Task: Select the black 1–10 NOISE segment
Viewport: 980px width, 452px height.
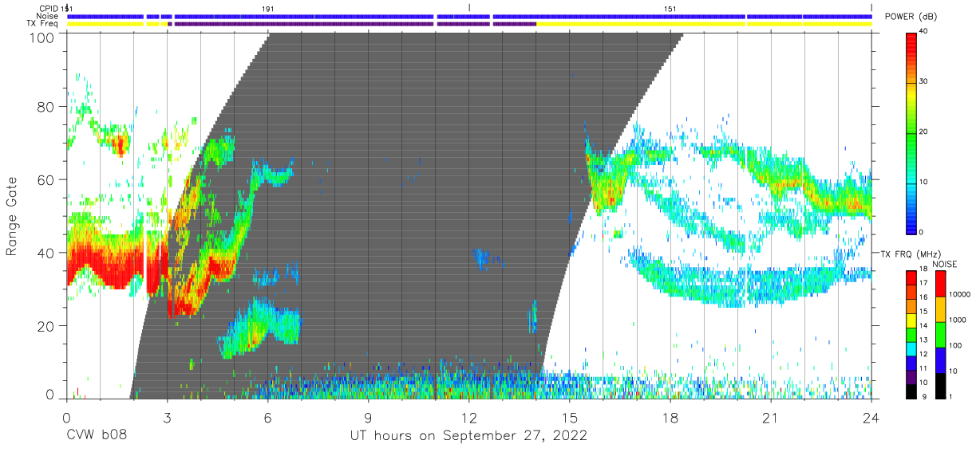Action: (x=940, y=384)
